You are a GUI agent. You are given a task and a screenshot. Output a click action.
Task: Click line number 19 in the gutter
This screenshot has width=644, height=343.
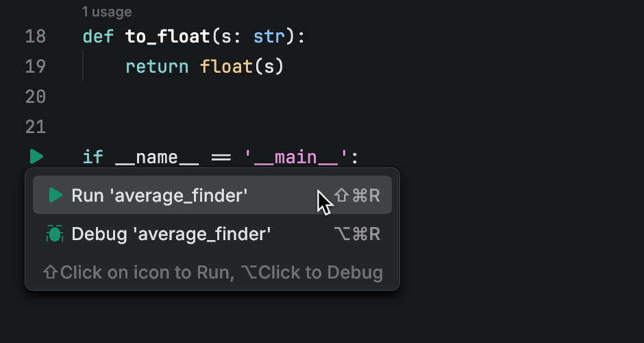(35, 67)
